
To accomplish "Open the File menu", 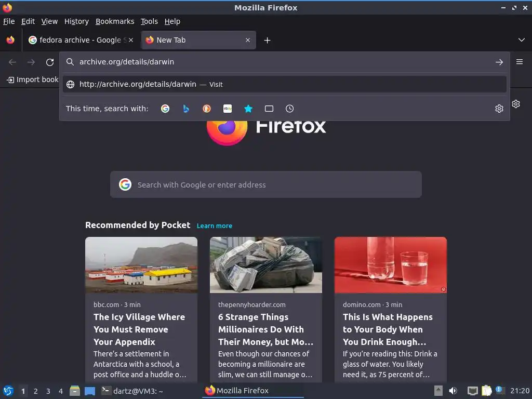I will tap(9, 21).
